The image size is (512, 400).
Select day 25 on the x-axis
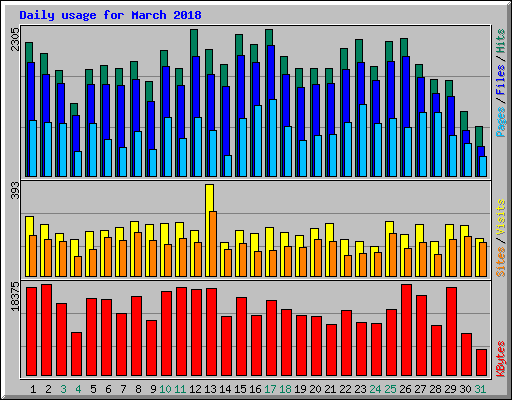coord(390,389)
